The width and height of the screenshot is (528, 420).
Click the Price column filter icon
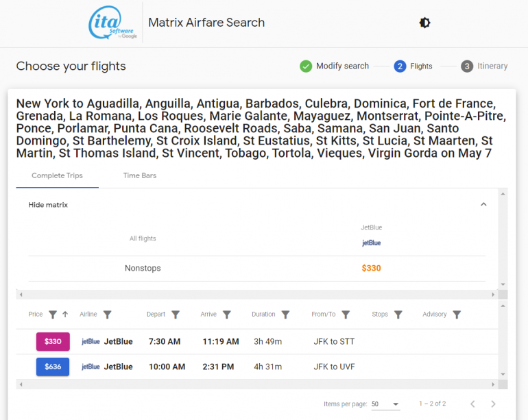(x=53, y=314)
